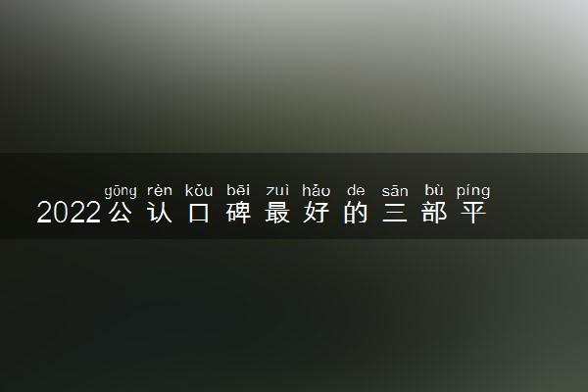Click the character 口 in the title
Screen dimensions: 588x392
click(x=199, y=213)
